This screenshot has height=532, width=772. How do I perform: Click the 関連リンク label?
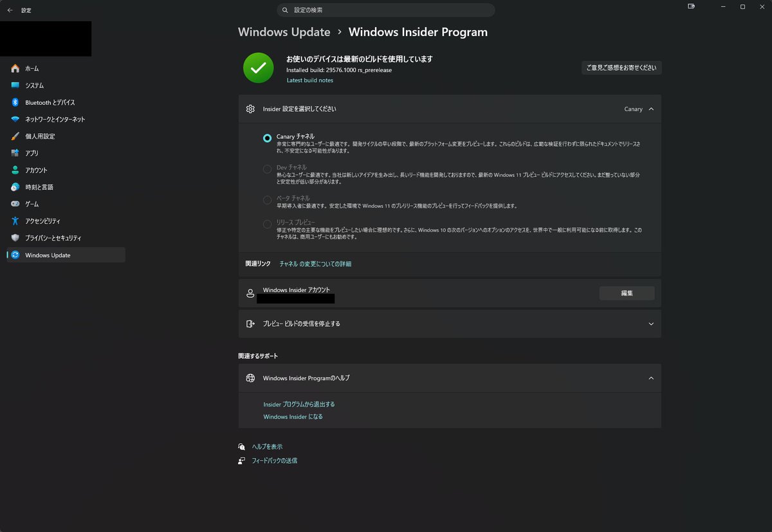[x=258, y=264]
